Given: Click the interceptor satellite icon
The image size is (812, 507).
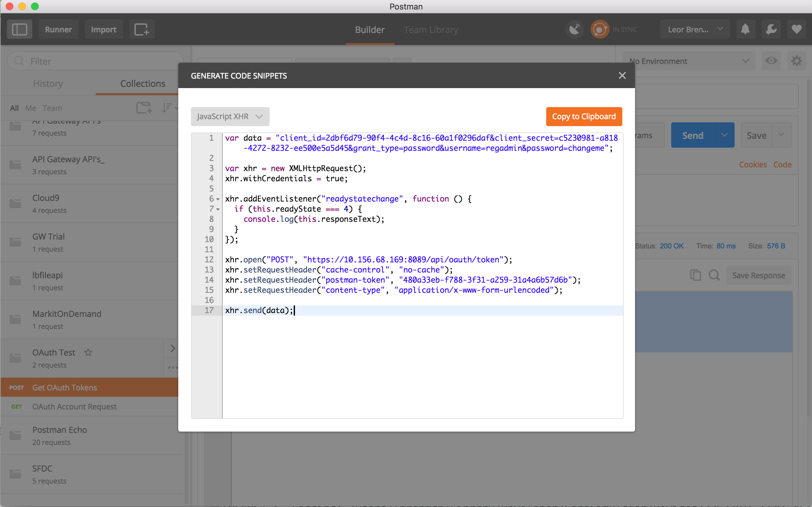Looking at the screenshot, I should pyautogui.click(x=574, y=29).
